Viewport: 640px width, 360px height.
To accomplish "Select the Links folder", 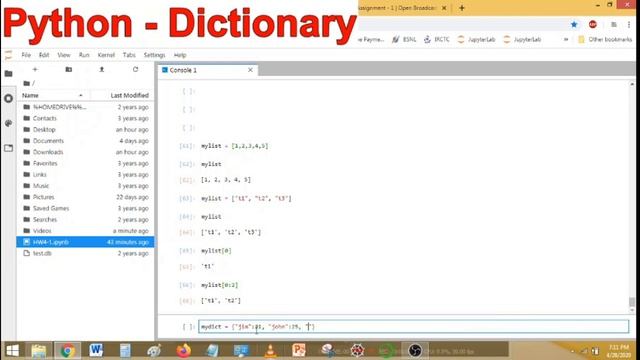I will pos(85,175).
